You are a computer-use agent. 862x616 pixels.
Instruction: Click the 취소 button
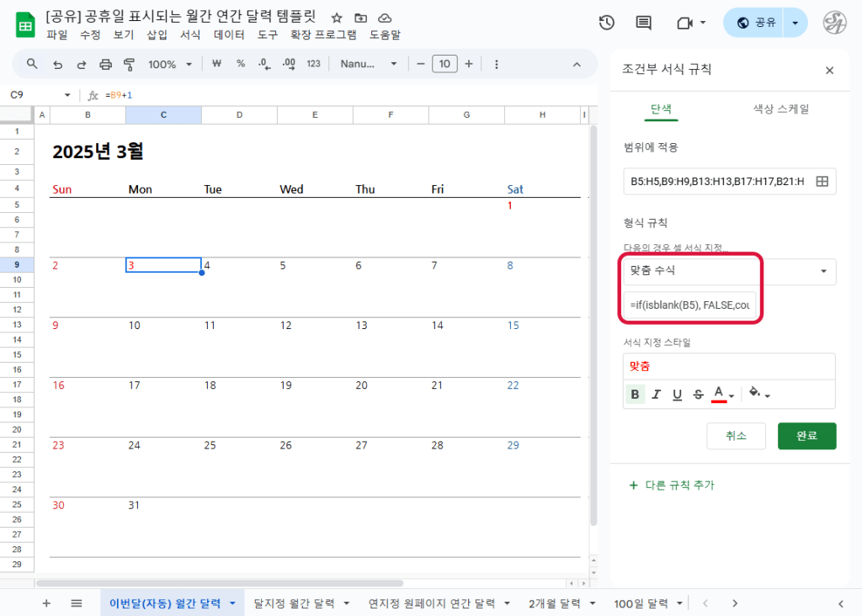(736, 436)
